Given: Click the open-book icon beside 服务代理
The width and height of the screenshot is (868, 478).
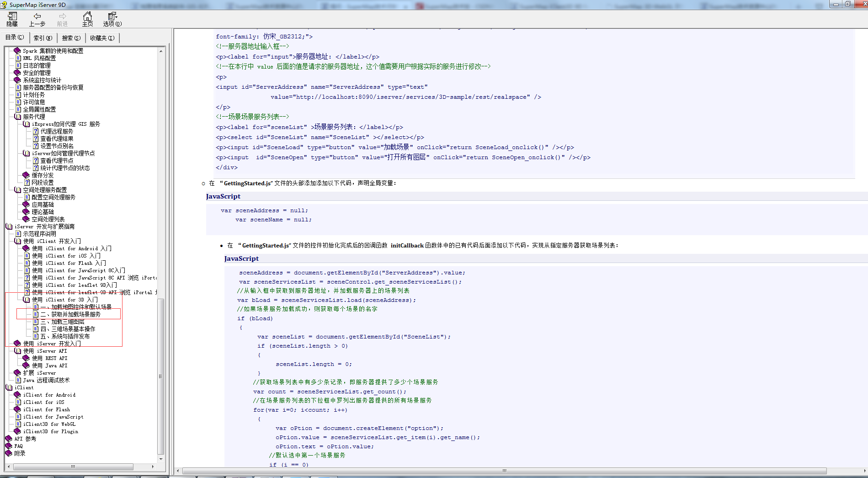Looking at the screenshot, I should point(17,117).
